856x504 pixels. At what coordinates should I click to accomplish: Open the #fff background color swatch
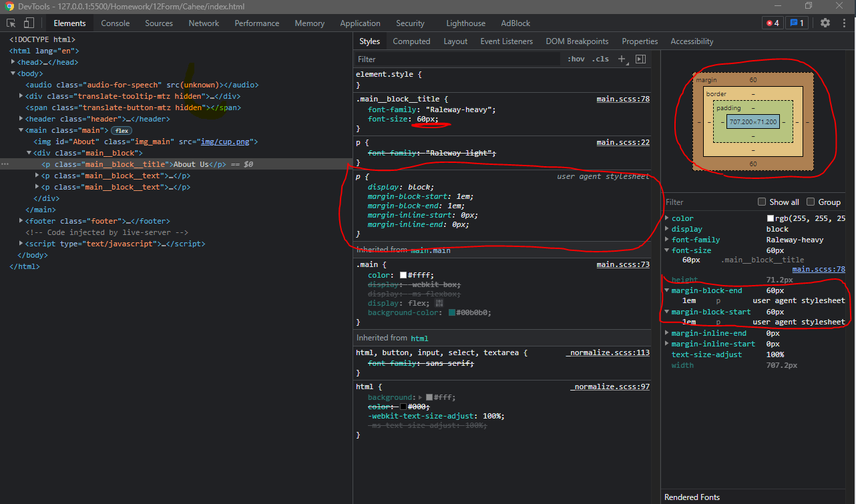coord(429,397)
